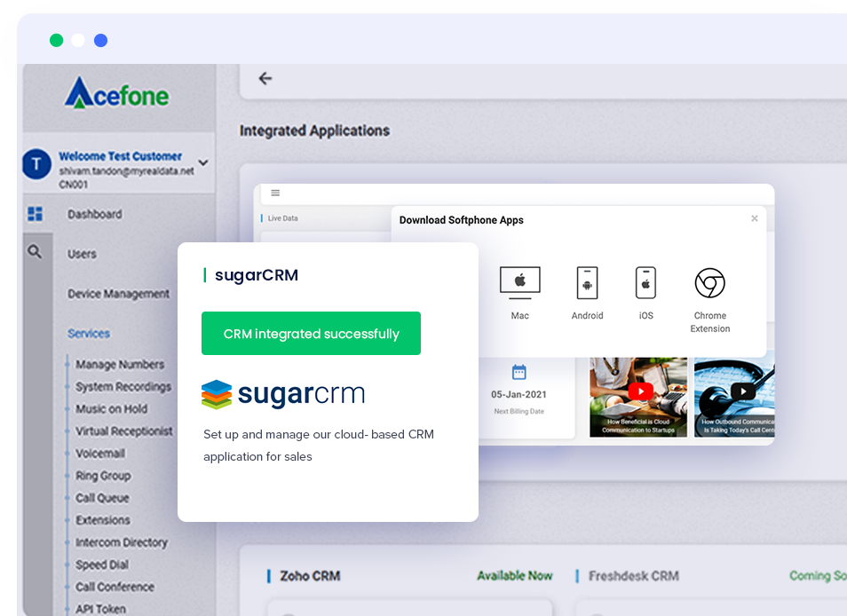Open Music on Hold
This screenshot has width=847, height=616.
tap(111, 408)
